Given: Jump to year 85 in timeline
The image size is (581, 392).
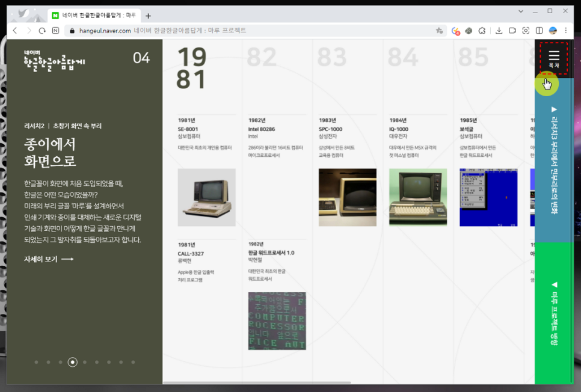Looking at the screenshot, I should (x=473, y=57).
